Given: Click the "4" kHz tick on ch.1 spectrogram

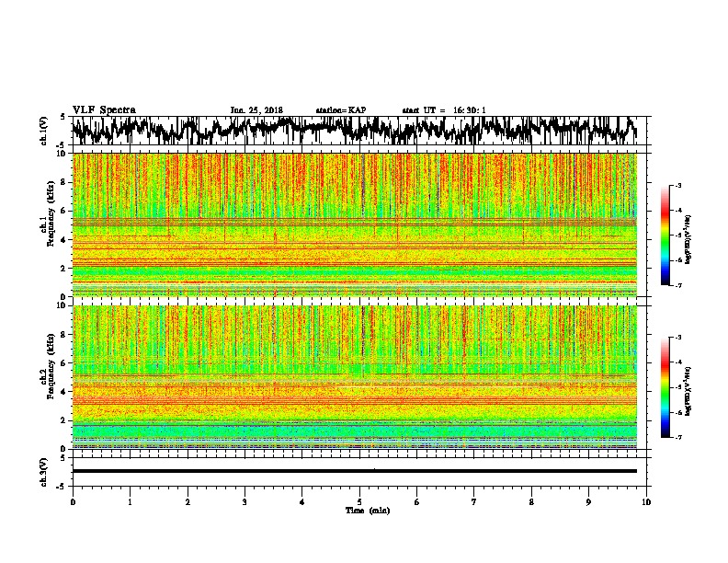Looking at the screenshot, I should click(63, 240).
